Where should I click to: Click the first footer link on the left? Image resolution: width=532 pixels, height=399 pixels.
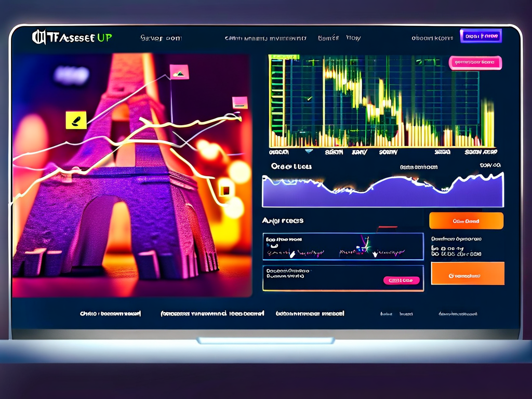pos(110,313)
